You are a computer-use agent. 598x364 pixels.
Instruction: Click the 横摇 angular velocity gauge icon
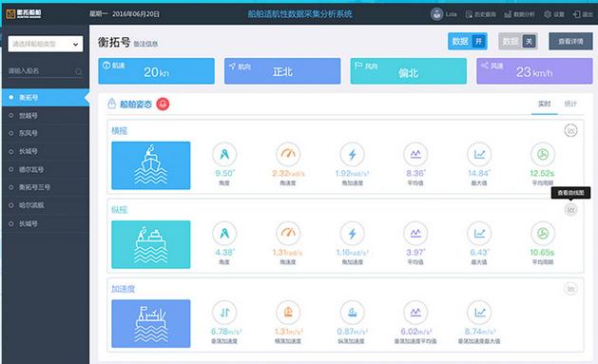pos(288,154)
